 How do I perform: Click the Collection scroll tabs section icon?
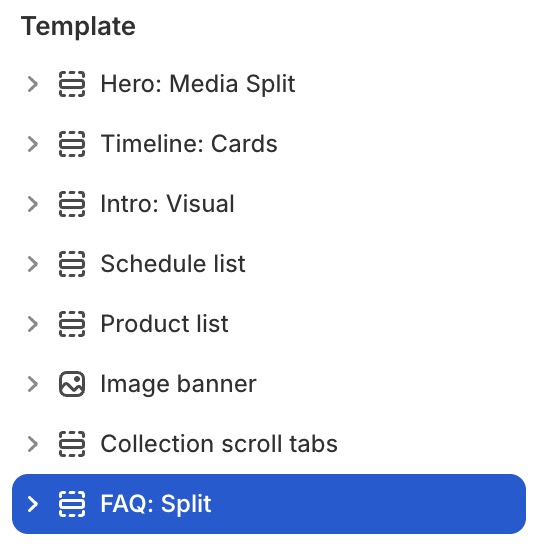tap(72, 444)
